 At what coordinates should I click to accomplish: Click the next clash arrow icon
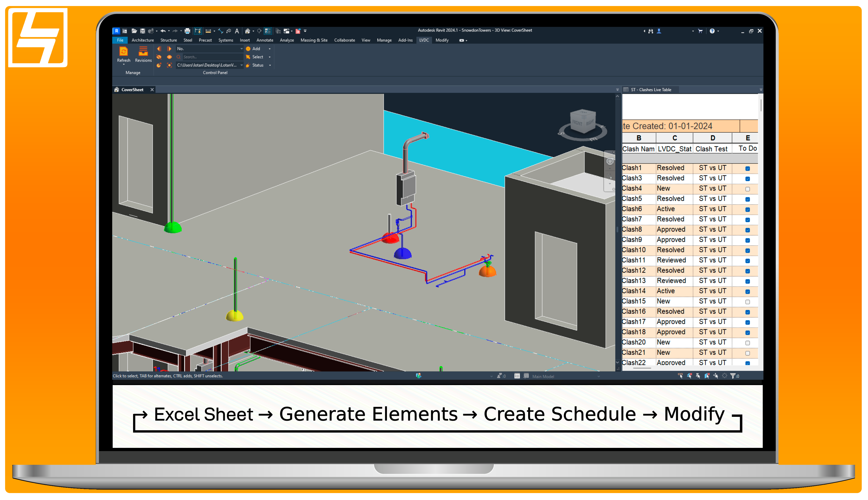(x=169, y=49)
